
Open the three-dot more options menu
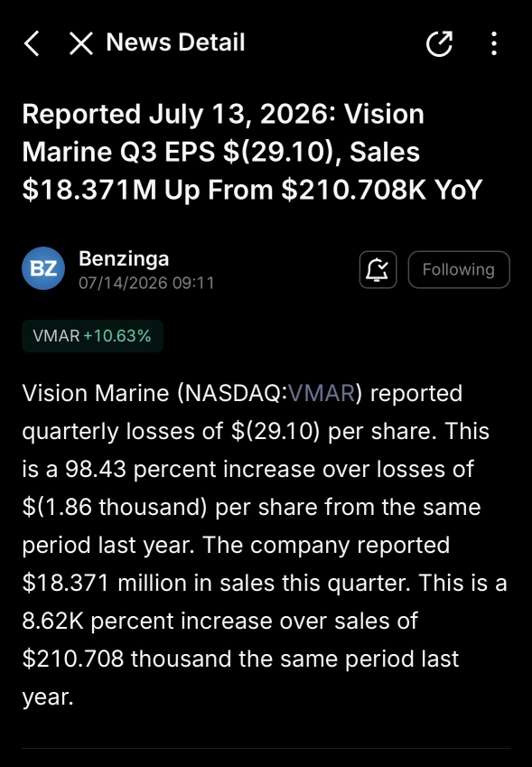(494, 43)
